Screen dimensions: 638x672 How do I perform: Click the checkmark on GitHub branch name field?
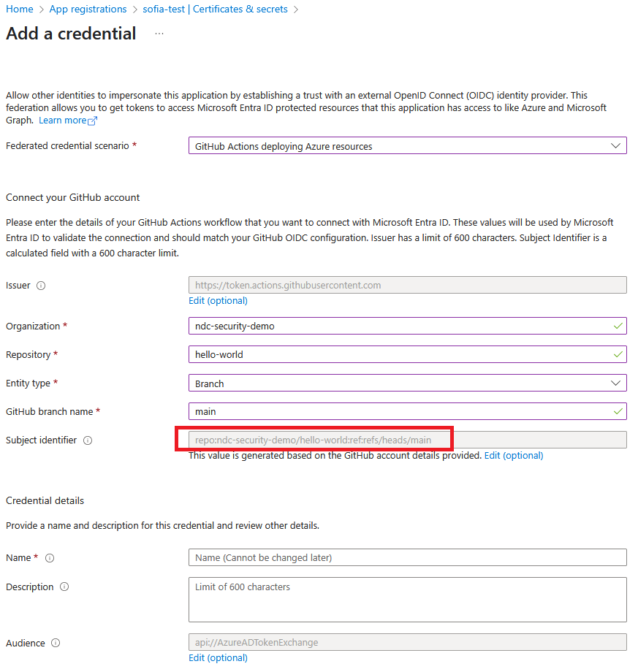click(618, 411)
